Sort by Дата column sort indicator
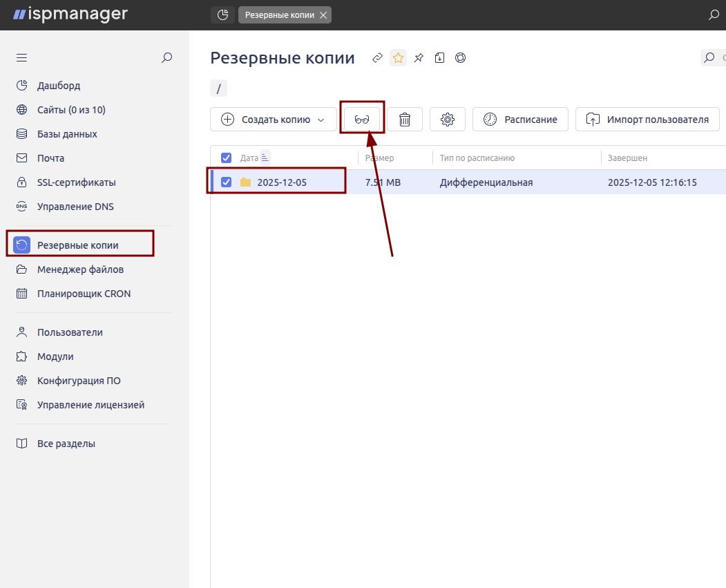Image resolution: width=726 pixels, height=588 pixels. coord(265,158)
